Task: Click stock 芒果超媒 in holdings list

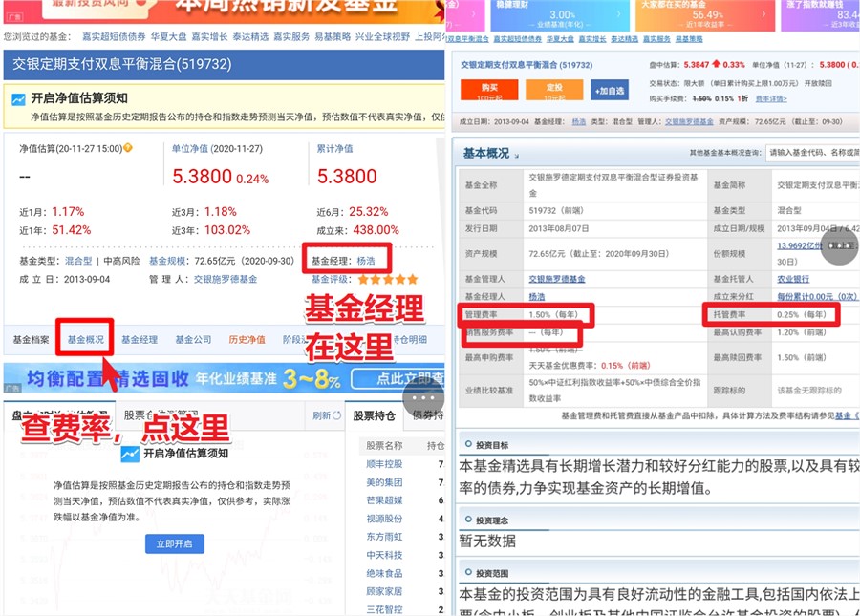Action: tap(384, 500)
